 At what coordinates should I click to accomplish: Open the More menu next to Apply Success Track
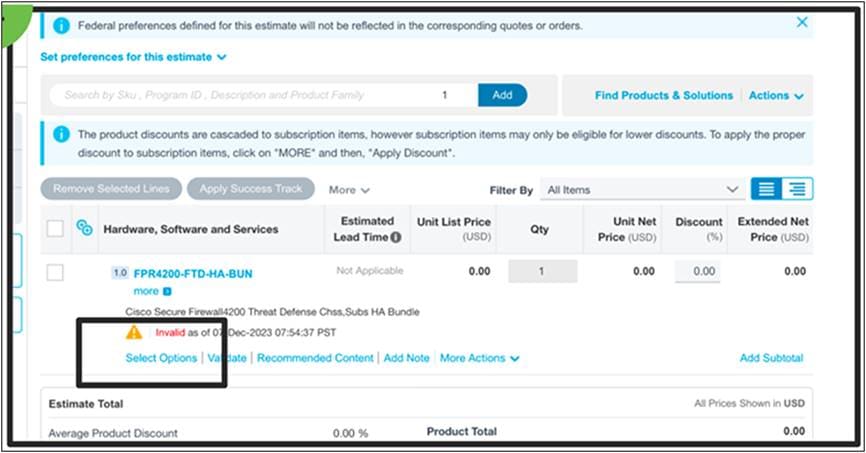[x=349, y=189]
